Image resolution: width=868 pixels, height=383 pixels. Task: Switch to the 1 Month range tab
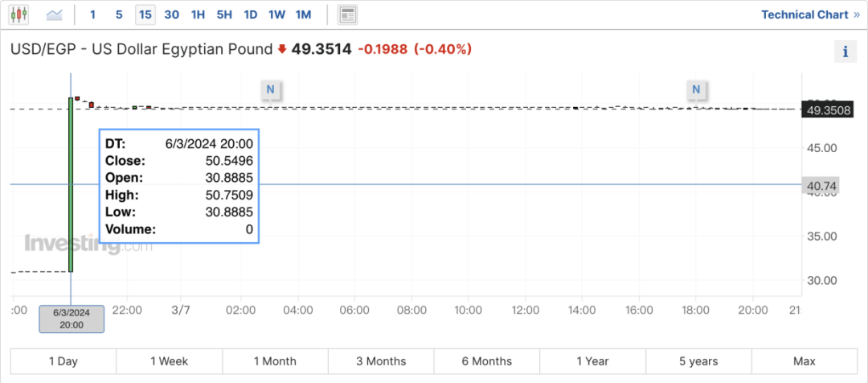[275, 361]
